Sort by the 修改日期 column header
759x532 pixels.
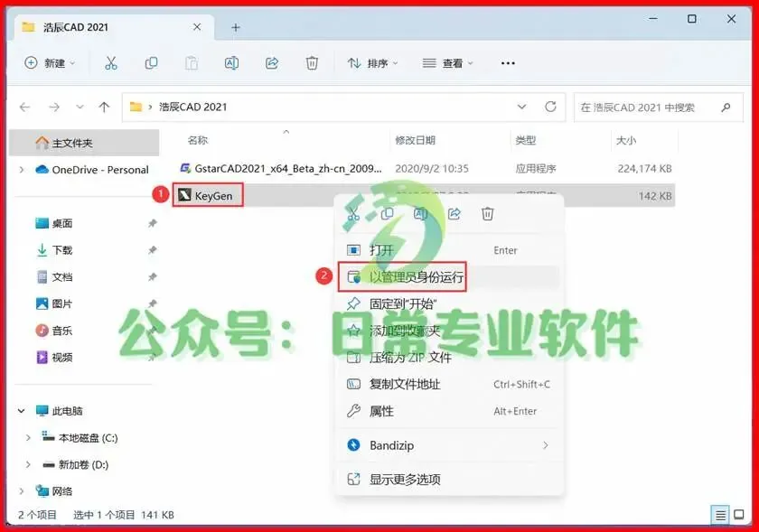point(416,140)
